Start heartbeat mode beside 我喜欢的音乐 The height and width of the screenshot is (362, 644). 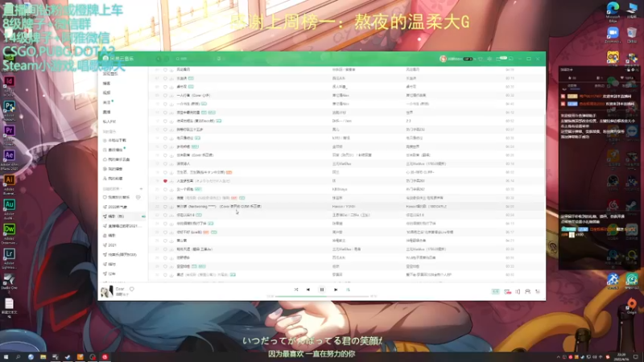point(138,197)
